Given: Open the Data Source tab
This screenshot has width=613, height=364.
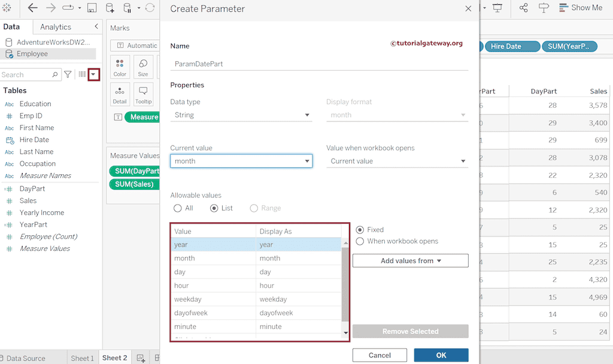Looking at the screenshot, I should coord(23,358).
